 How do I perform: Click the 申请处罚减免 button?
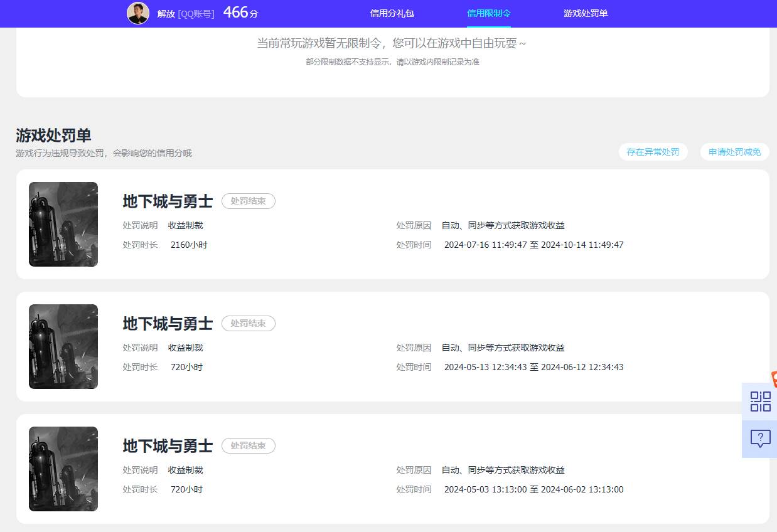734,152
